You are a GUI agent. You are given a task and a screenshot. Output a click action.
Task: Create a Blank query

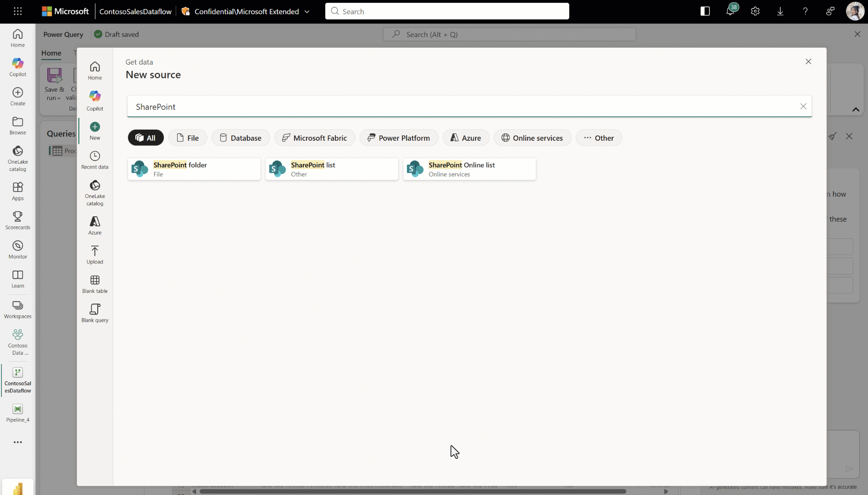tap(95, 309)
